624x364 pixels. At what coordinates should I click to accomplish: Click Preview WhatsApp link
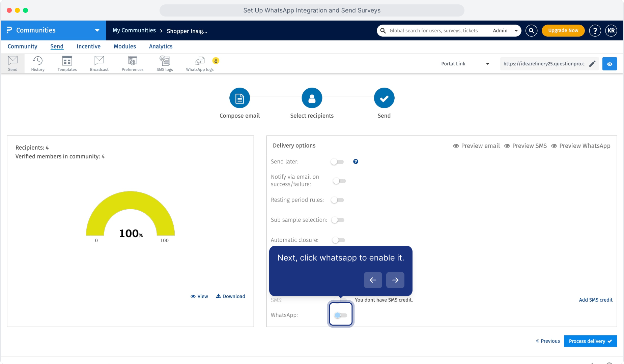coord(580,146)
